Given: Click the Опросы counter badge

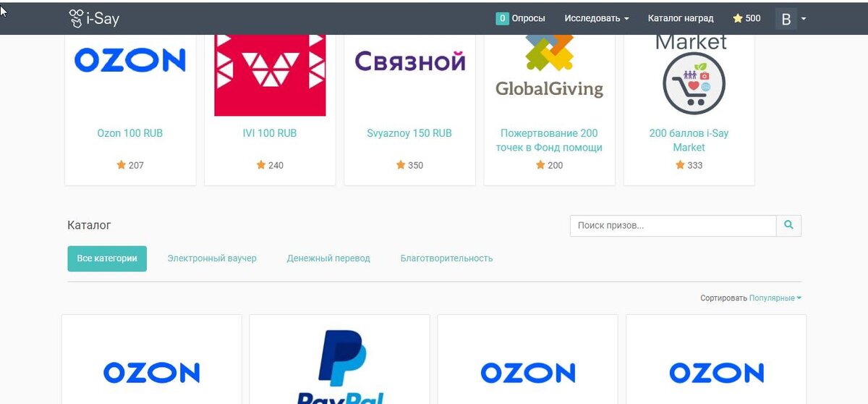Looking at the screenshot, I should [x=502, y=18].
